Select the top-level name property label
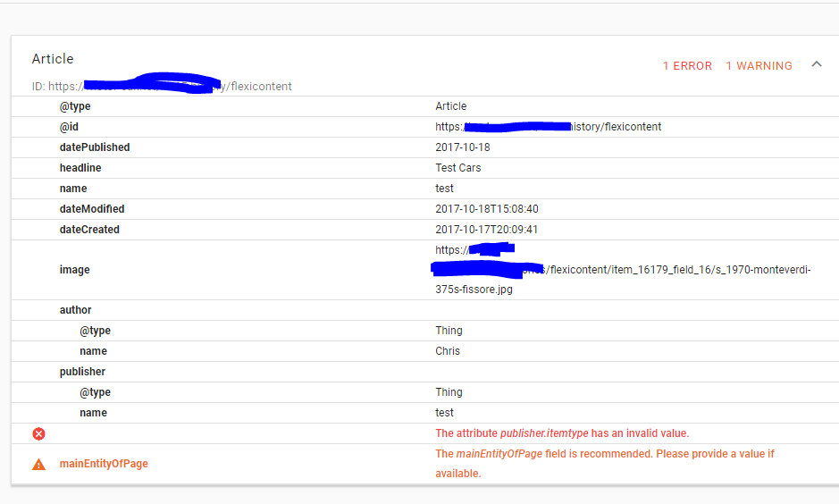The width and height of the screenshot is (839, 504). click(73, 189)
